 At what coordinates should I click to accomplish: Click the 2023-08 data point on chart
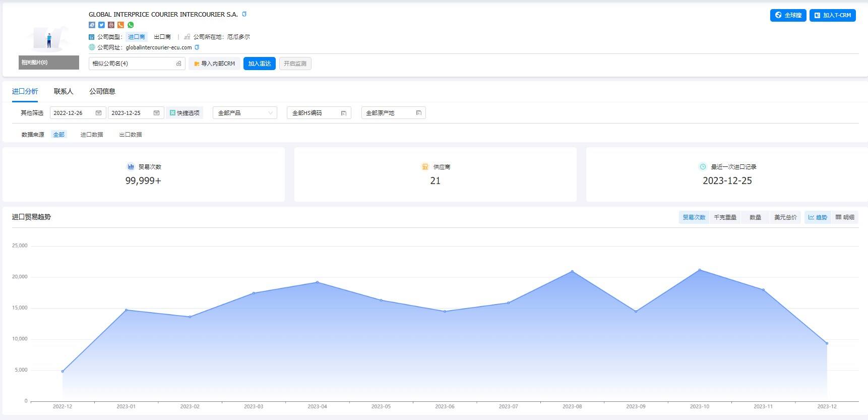(572, 271)
